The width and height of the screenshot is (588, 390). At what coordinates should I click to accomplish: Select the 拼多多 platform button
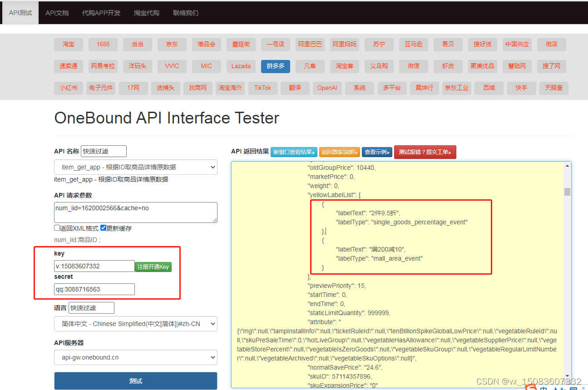(x=276, y=66)
